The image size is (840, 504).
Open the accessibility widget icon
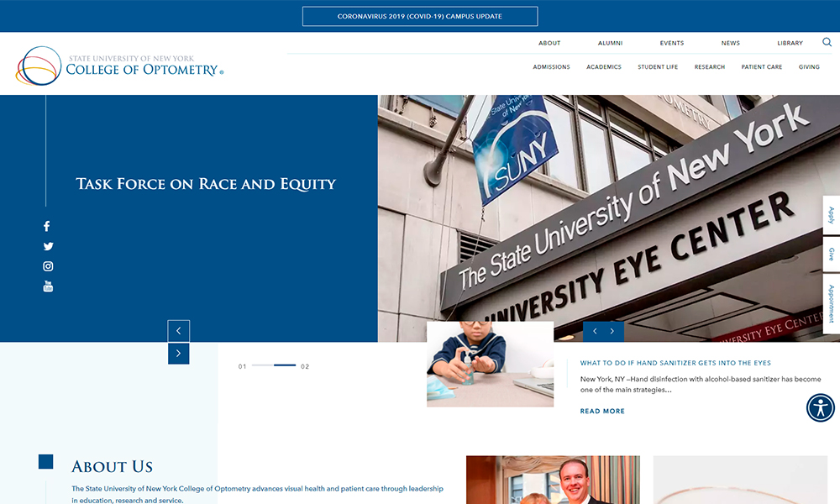click(820, 407)
